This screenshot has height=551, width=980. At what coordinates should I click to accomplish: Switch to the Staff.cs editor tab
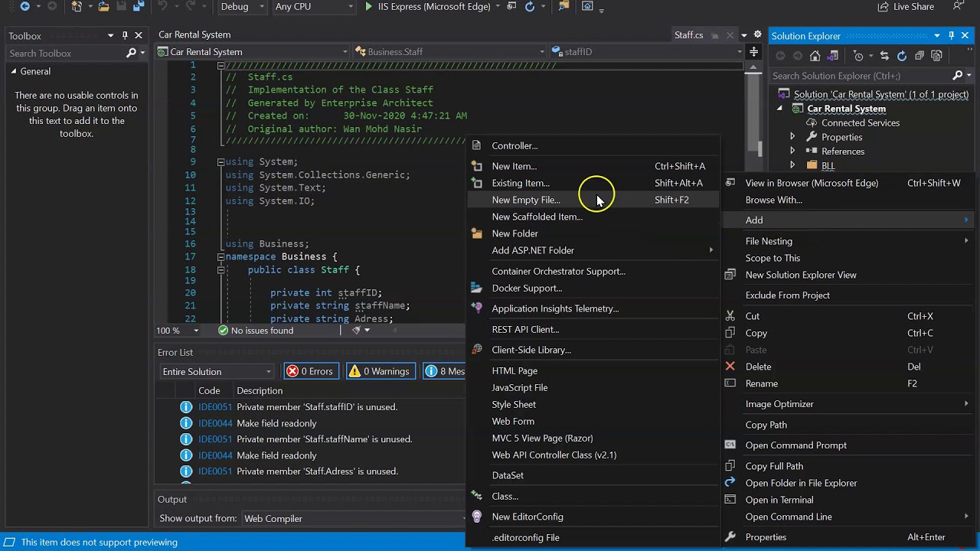[x=688, y=35]
